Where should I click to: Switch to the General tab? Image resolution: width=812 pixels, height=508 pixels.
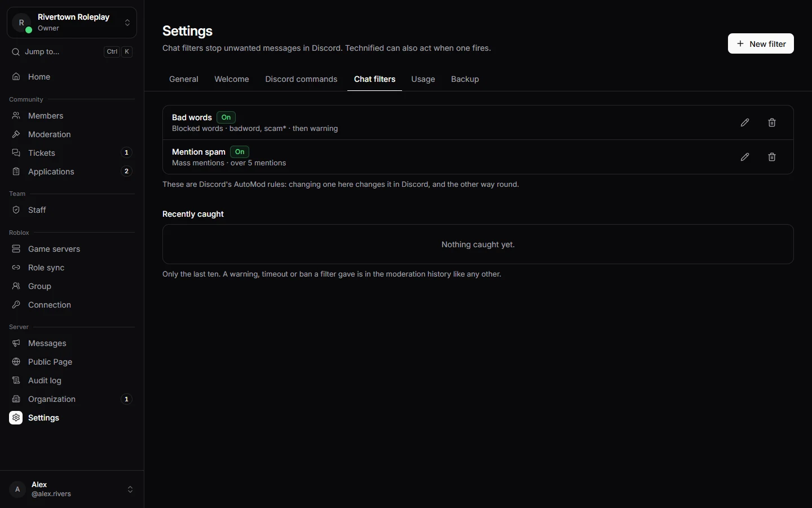(184, 79)
